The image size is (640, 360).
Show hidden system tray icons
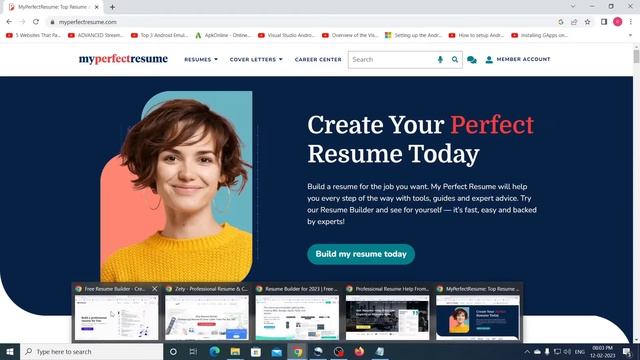pyautogui.click(x=527, y=351)
